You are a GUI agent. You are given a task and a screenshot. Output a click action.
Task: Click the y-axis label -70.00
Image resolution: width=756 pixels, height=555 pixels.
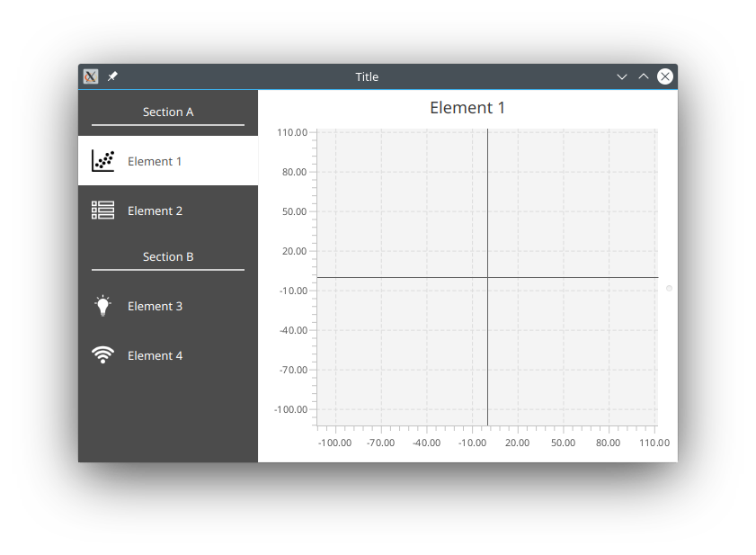pos(294,370)
